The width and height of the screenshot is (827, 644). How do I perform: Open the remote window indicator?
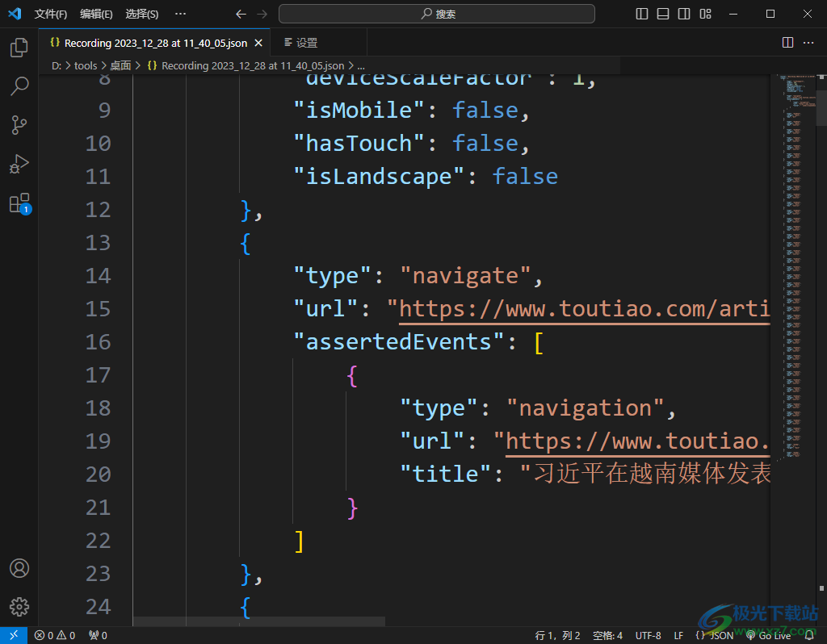click(14, 635)
